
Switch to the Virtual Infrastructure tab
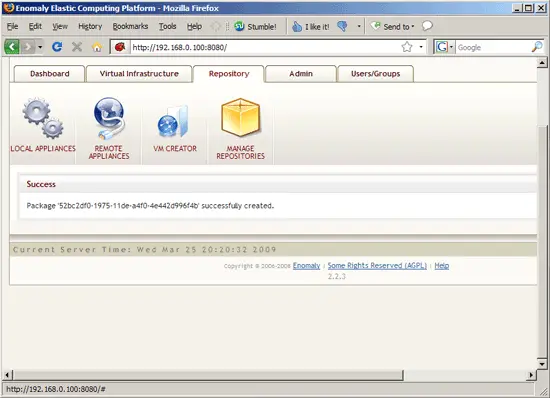click(x=139, y=74)
